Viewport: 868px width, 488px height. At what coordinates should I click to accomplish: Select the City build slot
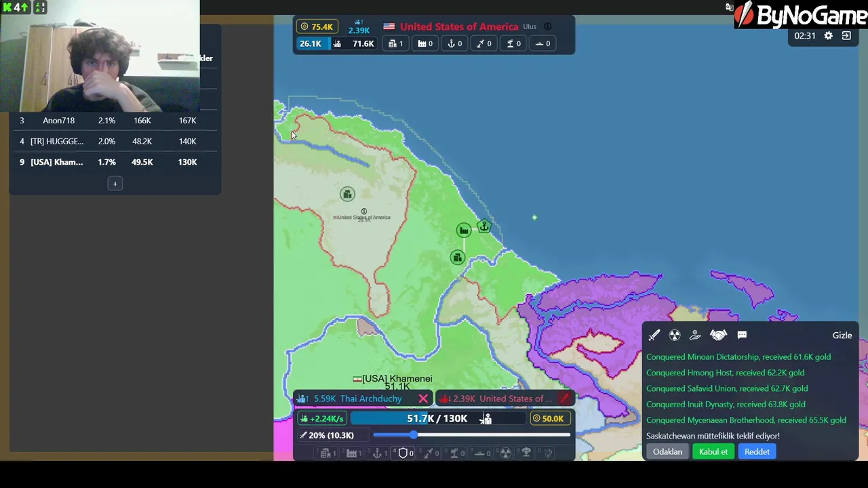pos(326,453)
